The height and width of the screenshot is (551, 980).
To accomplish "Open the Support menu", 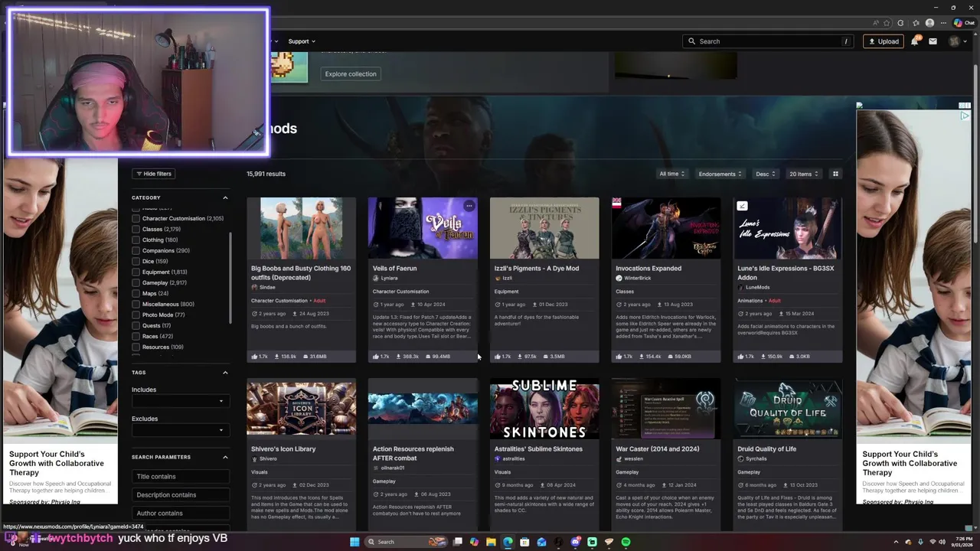I will [302, 41].
